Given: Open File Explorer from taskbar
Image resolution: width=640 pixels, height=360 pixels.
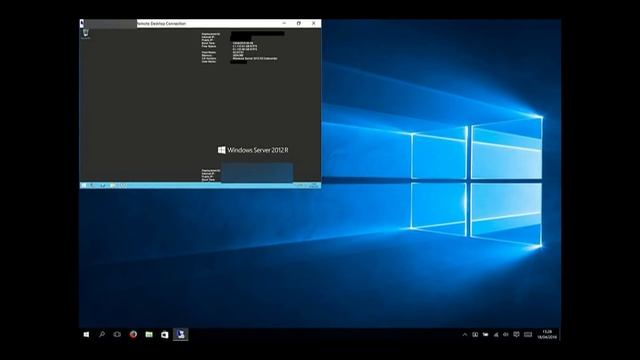Looking at the screenshot, I should [x=149, y=334].
